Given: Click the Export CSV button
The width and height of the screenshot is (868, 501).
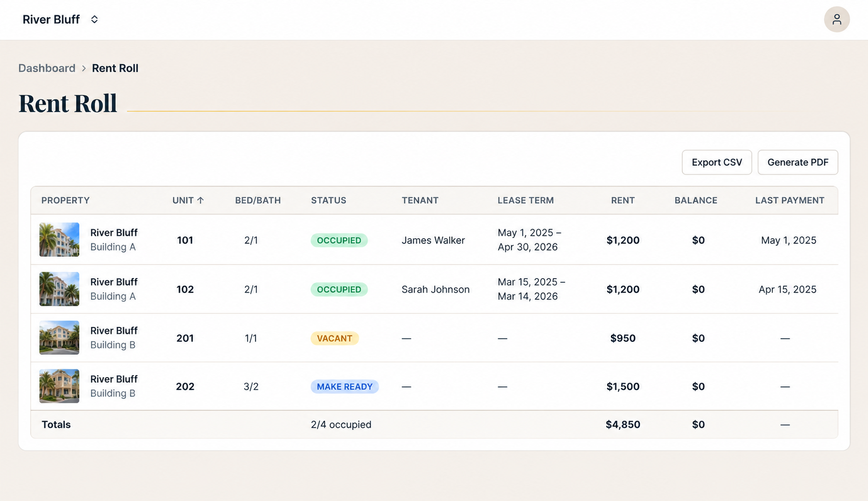Looking at the screenshot, I should click(x=717, y=162).
